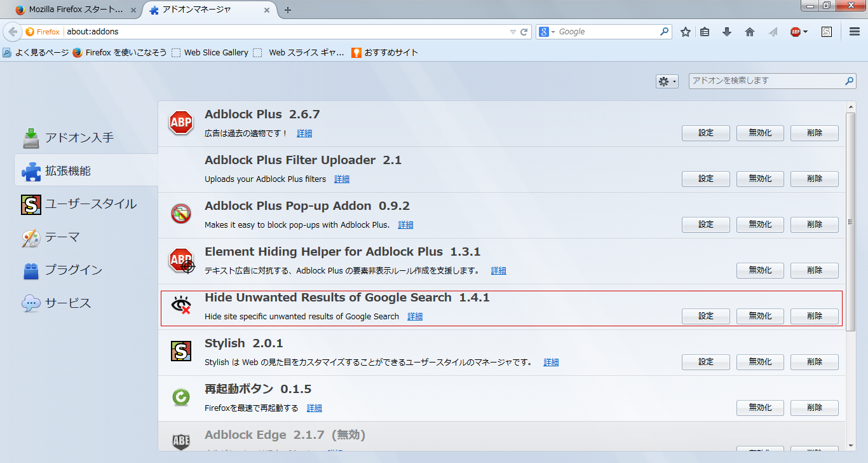Click the Adblock Plus Pop-up Addon icon
This screenshot has height=463, width=868.
coord(181,214)
